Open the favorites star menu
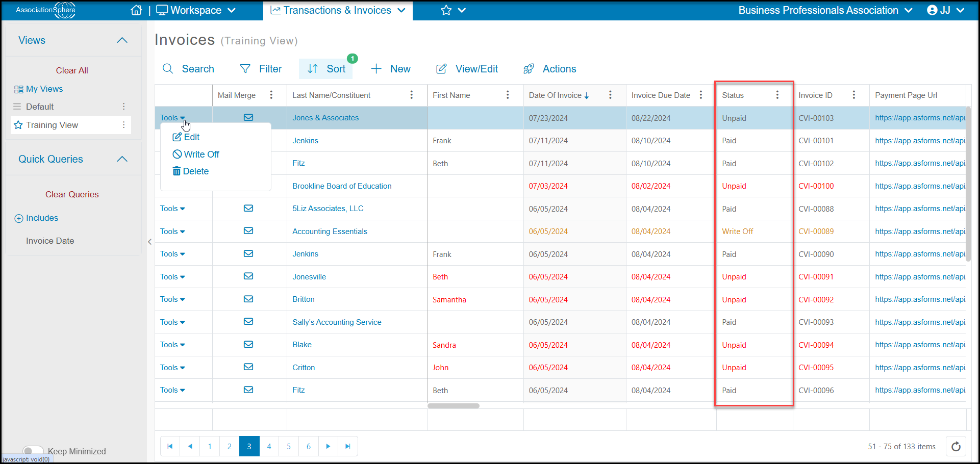 pos(453,10)
